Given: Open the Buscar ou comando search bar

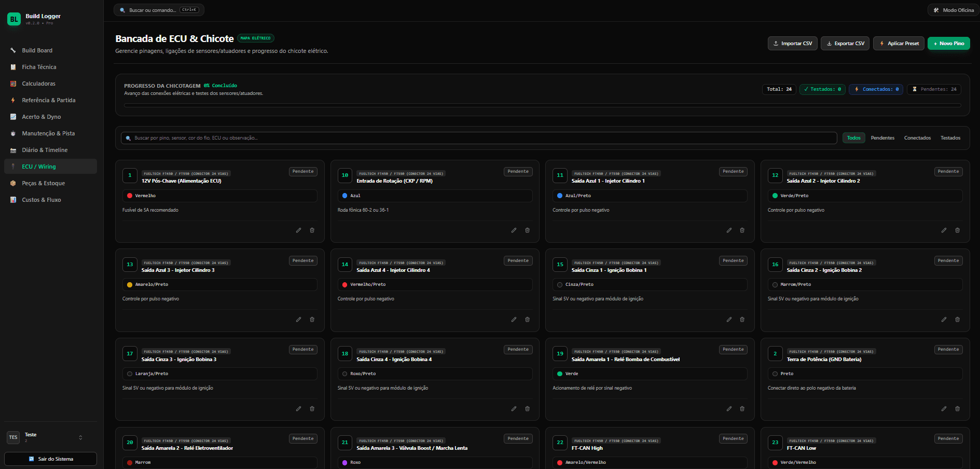Looking at the screenshot, I should (x=159, y=10).
